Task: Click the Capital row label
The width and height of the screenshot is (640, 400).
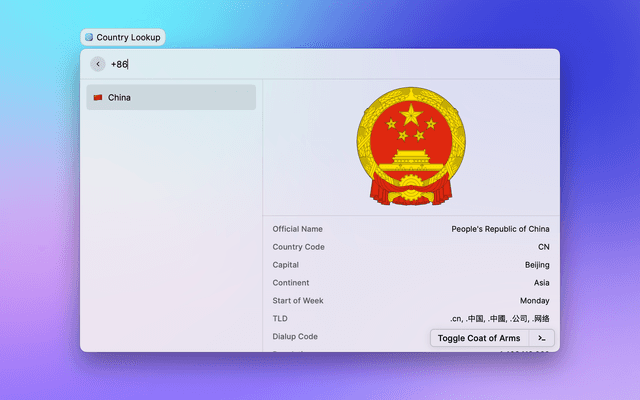Action: (286, 265)
